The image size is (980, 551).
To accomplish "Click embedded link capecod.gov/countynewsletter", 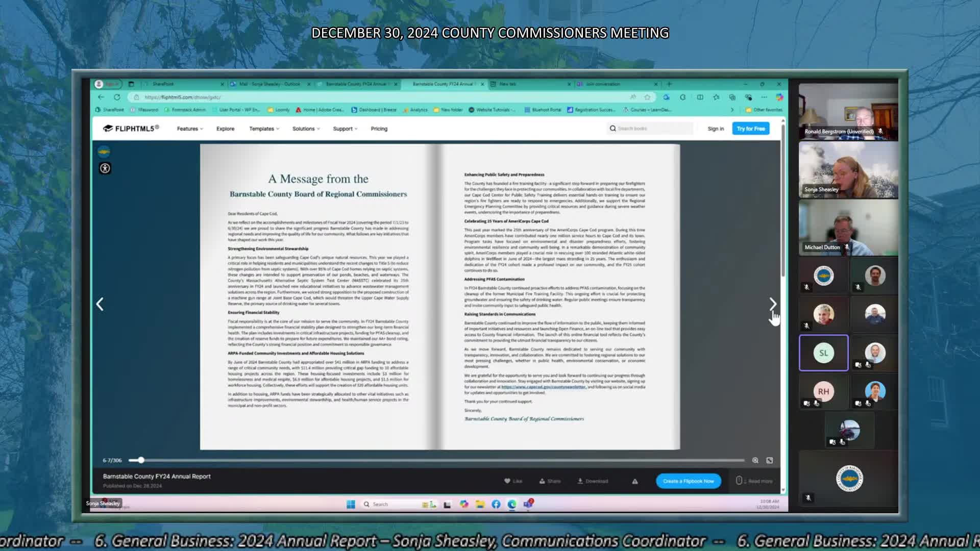I will [543, 387].
